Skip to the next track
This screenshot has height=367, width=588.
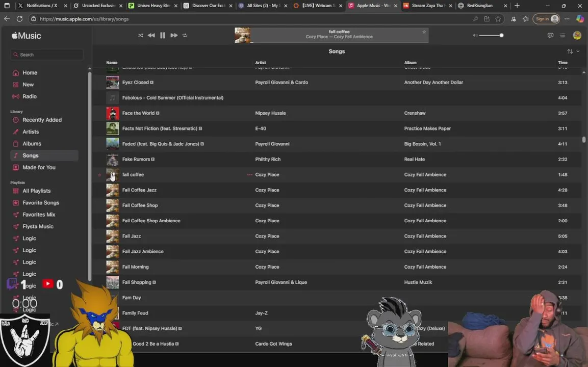pos(173,35)
